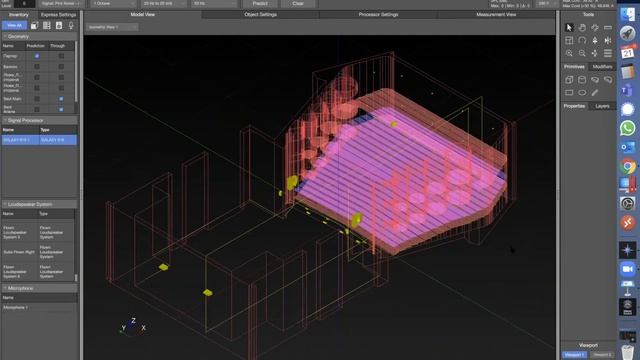Select the Viewport 2 button
This screenshot has width=640, height=360.
coord(602,355)
